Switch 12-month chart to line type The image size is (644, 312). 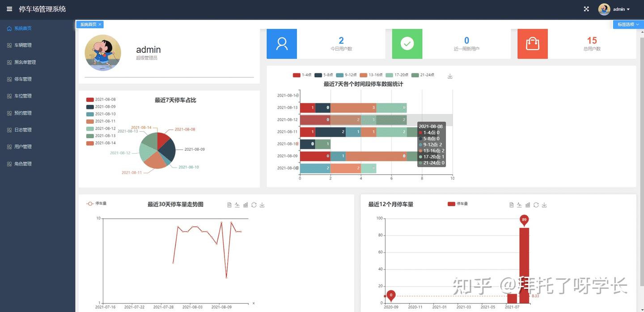pos(520,205)
